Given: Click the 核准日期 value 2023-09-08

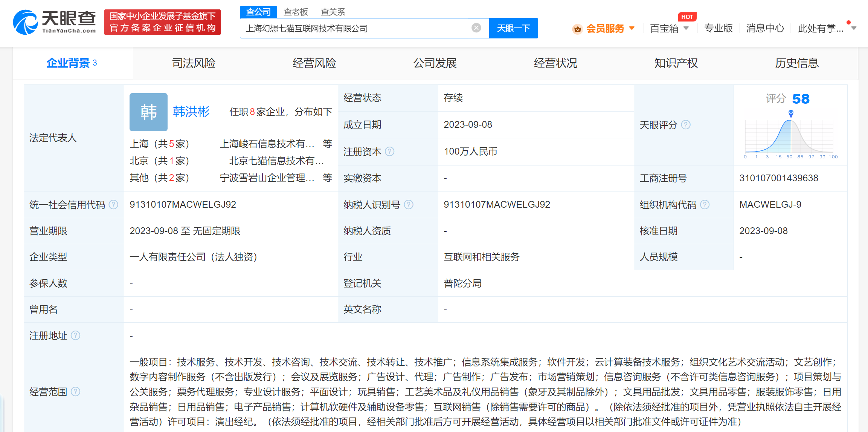Looking at the screenshot, I should [763, 231].
